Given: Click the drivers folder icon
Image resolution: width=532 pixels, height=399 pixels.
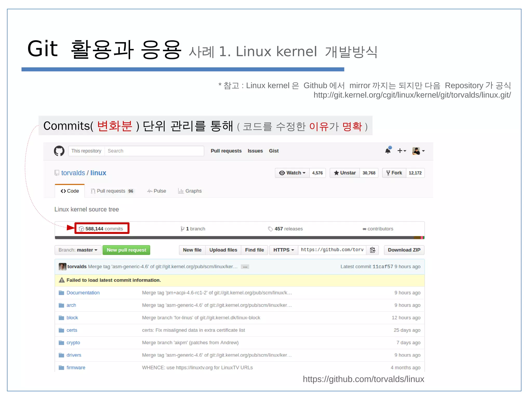Looking at the screenshot, I should (x=61, y=355).
